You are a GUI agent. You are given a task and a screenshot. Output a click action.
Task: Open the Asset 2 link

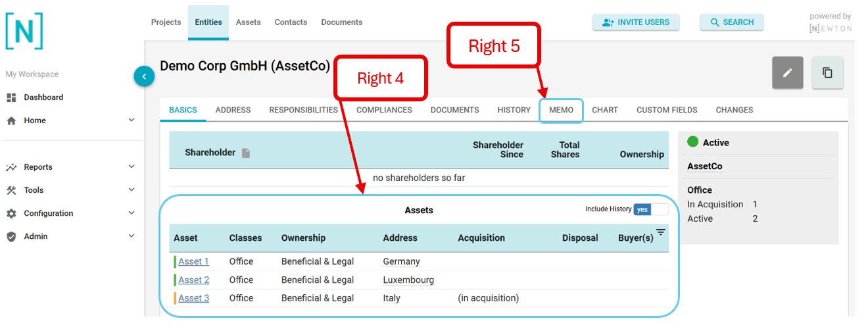[194, 280]
